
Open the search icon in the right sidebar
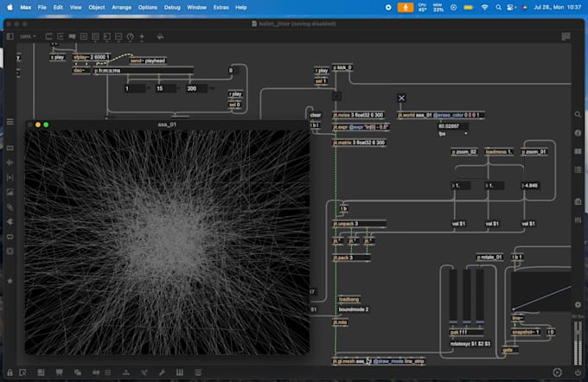click(x=578, y=114)
